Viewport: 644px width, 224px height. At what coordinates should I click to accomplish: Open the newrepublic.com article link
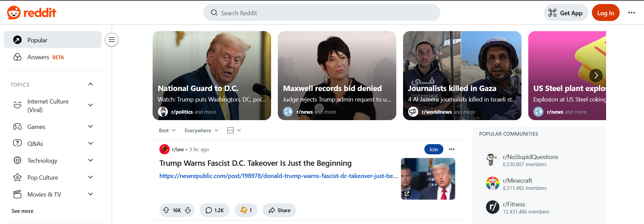coord(278,176)
